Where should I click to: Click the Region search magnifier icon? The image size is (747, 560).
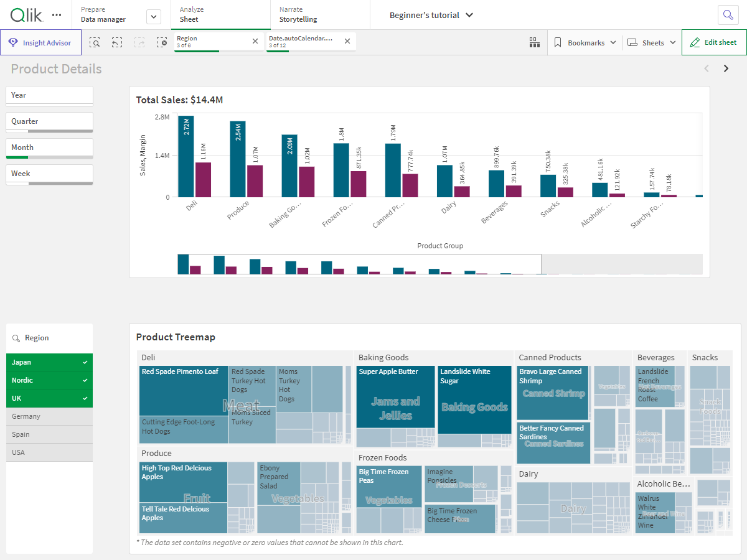tap(16, 338)
